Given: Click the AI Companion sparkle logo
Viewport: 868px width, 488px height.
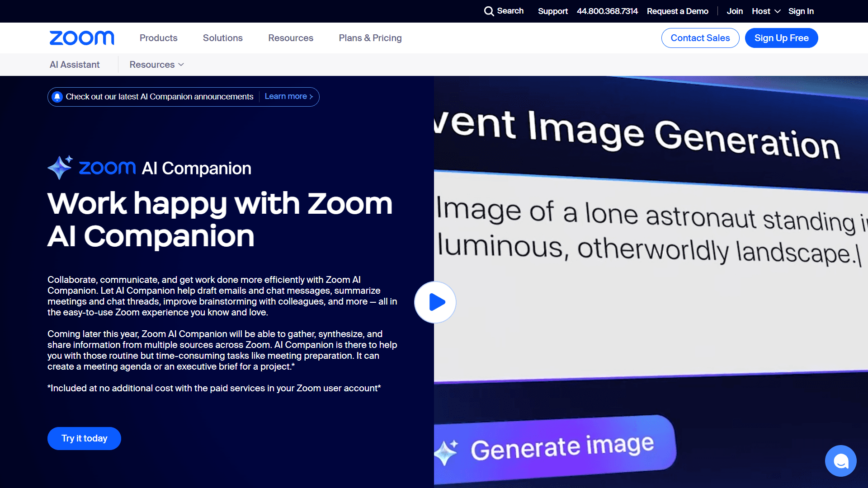Looking at the screenshot, I should coord(60,167).
